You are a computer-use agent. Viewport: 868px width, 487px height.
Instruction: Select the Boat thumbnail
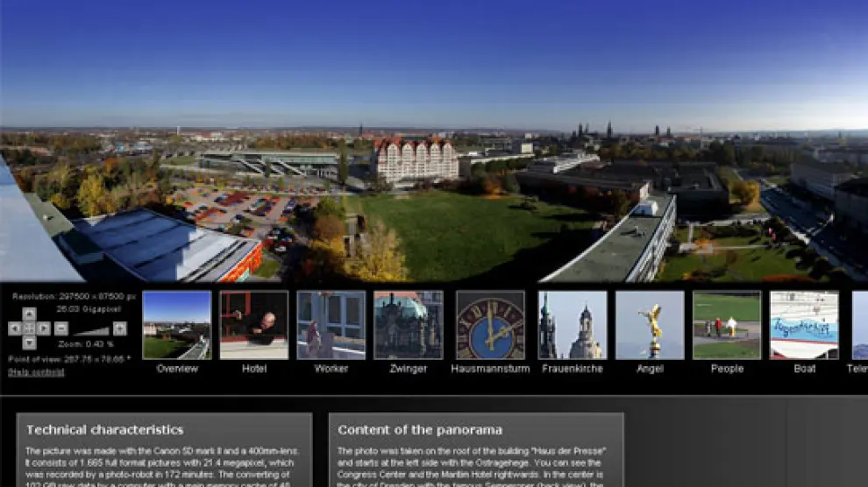tap(804, 325)
